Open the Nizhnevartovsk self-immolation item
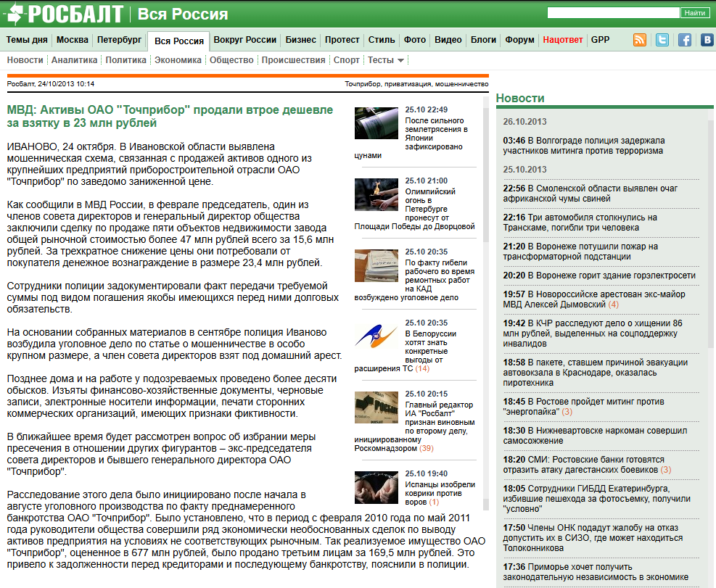This screenshot has width=716, height=588. (595, 436)
